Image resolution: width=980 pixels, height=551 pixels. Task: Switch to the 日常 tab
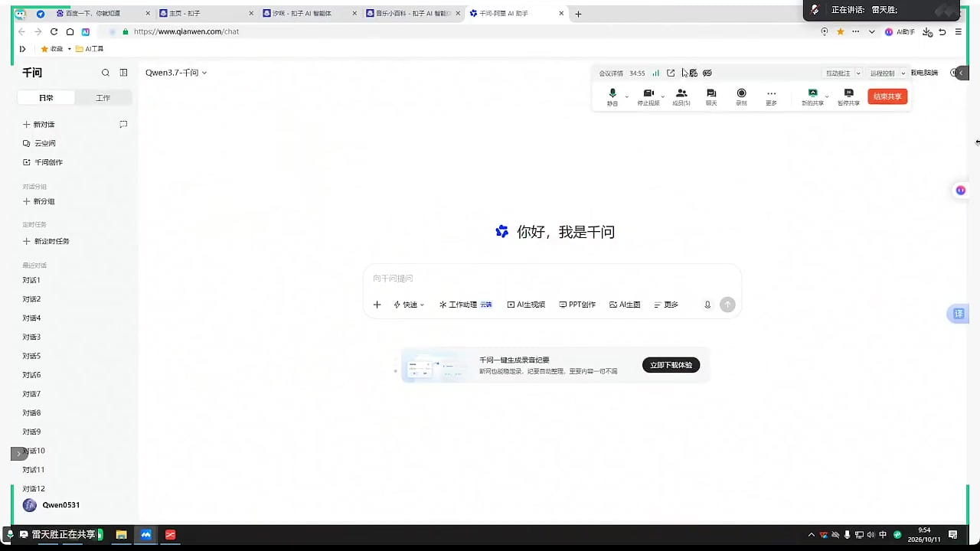47,98
